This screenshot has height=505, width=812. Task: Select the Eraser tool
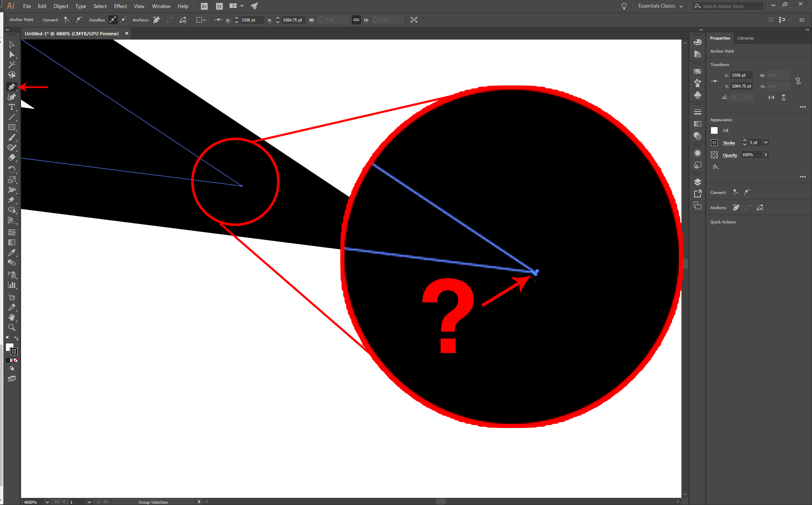11,158
